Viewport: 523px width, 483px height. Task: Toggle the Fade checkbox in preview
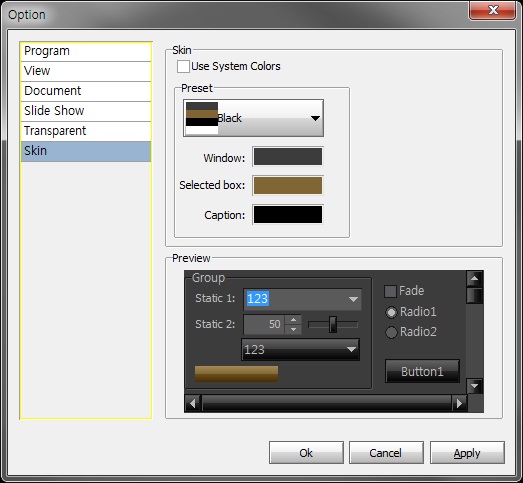(390, 291)
